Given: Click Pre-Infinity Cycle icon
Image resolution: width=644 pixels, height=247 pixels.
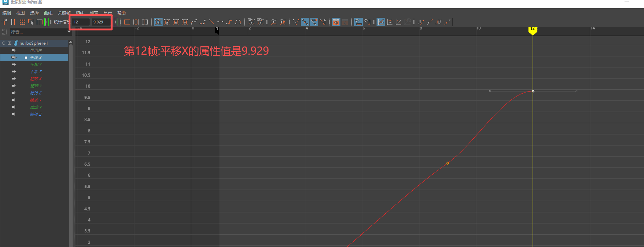Looking at the screenshot, I should (x=420, y=22).
